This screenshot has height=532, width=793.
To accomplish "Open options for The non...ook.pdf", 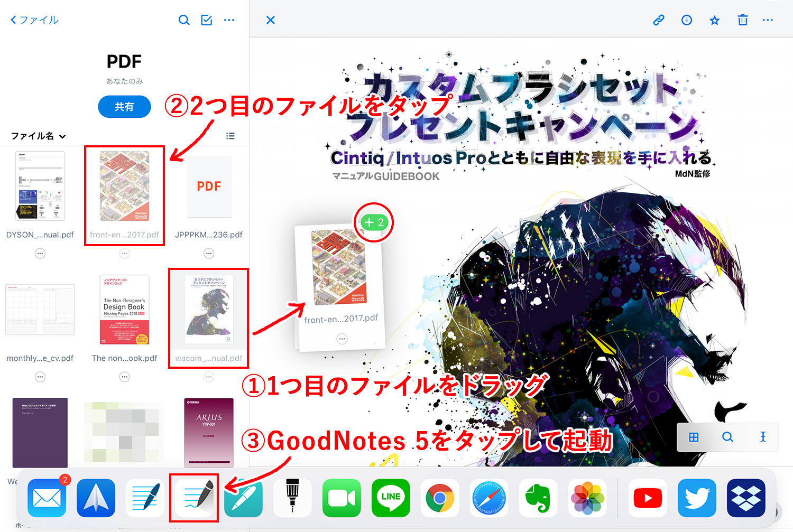I will [124, 377].
